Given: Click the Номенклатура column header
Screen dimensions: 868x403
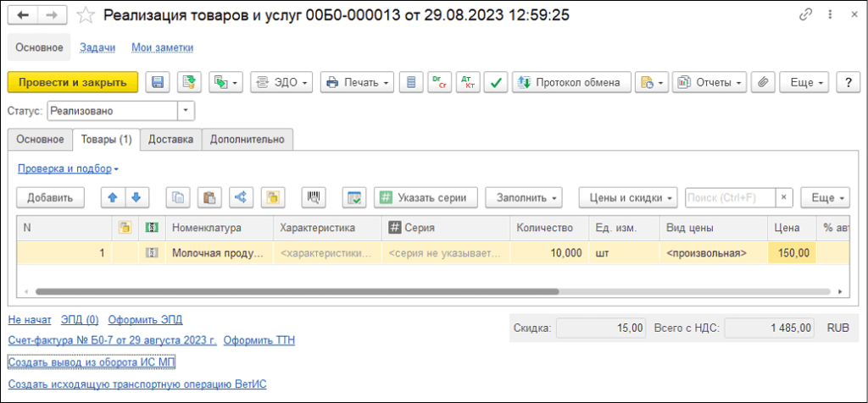Looking at the screenshot, I should [220, 228].
